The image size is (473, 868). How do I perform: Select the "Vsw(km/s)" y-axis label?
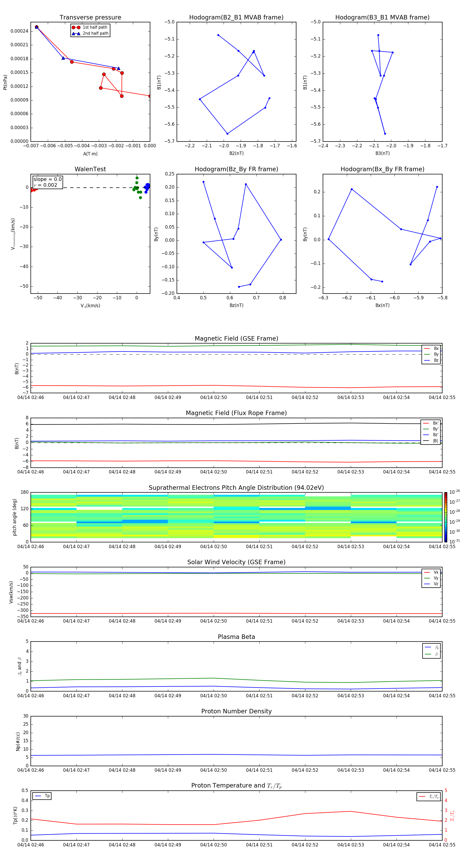[x=11, y=592]
